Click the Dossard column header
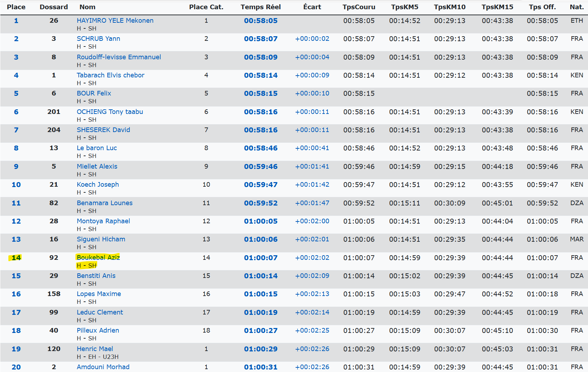Screen dimensions: 588x372 54,7
